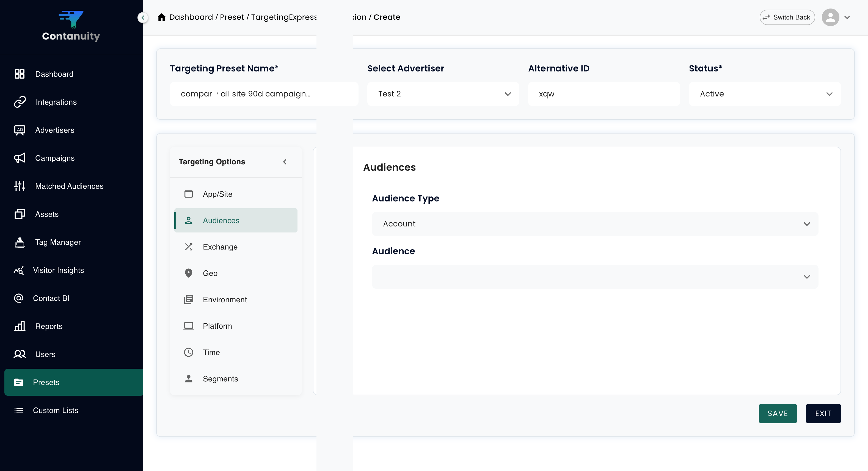Click the user avatar icon
Image resolution: width=868 pixels, height=471 pixels.
(x=830, y=17)
